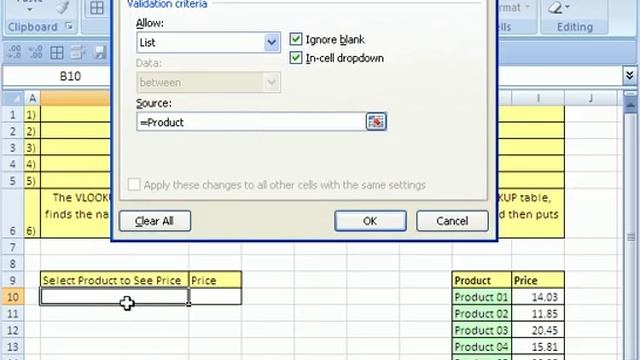
Task: Click price cell 14.03
Action: 538,297
